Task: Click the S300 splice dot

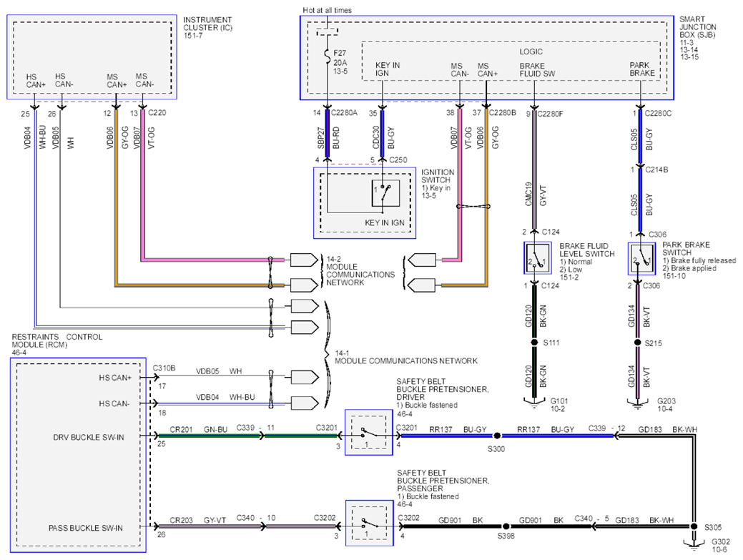Action: (x=496, y=436)
